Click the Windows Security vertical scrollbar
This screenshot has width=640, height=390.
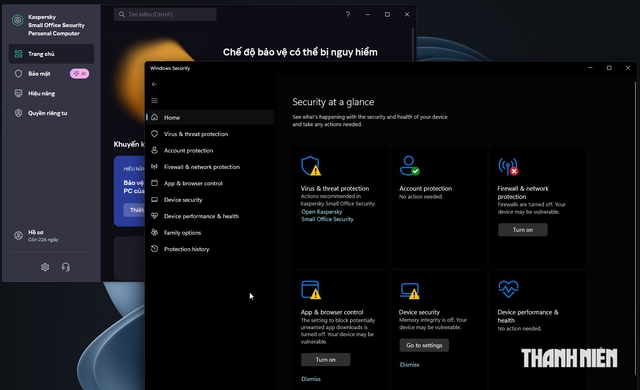point(635,228)
